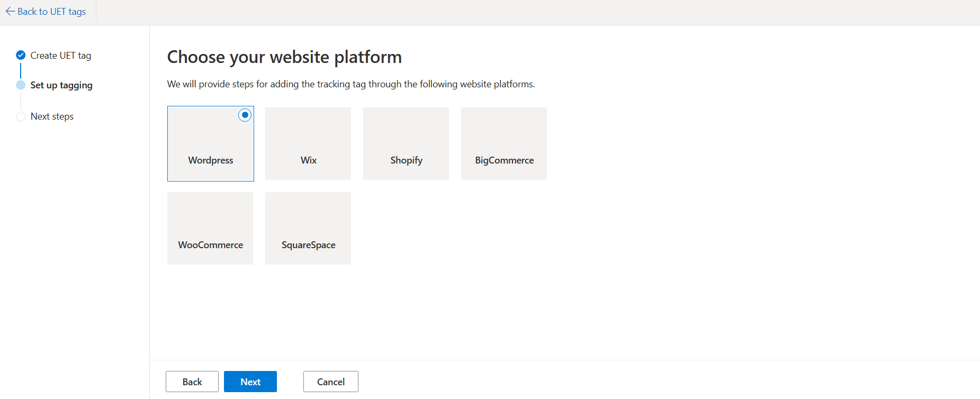Image resolution: width=980 pixels, height=399 pixels.
Task: Click the Back button
Action: [x=192, y=382]
